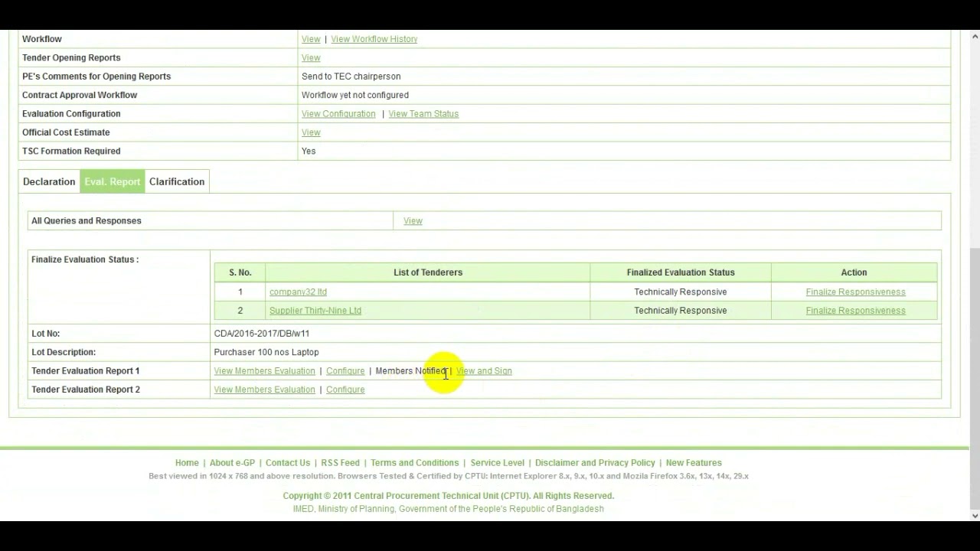Image resolution: width=980 pixels, height=551 pixels.
Task: Click 'Yes' value for TSC Formation Required
Action: pyautogui.click(x=309, y=152)
